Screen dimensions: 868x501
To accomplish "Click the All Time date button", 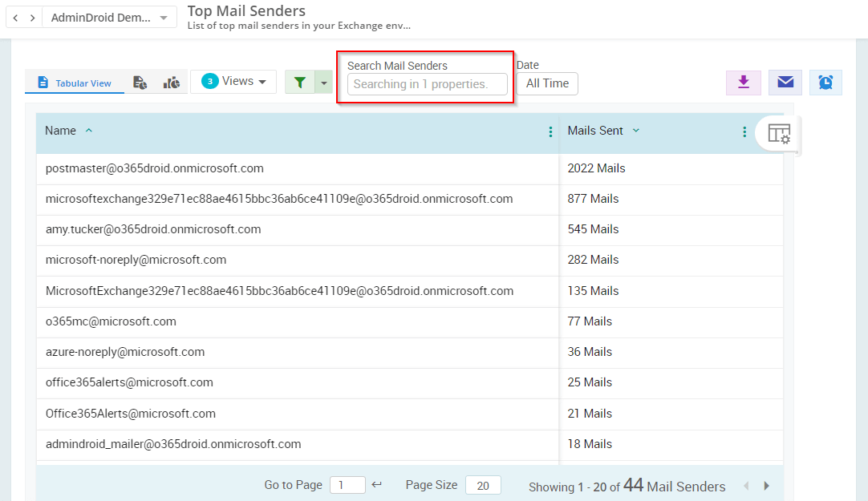I will tap(547, 83).
